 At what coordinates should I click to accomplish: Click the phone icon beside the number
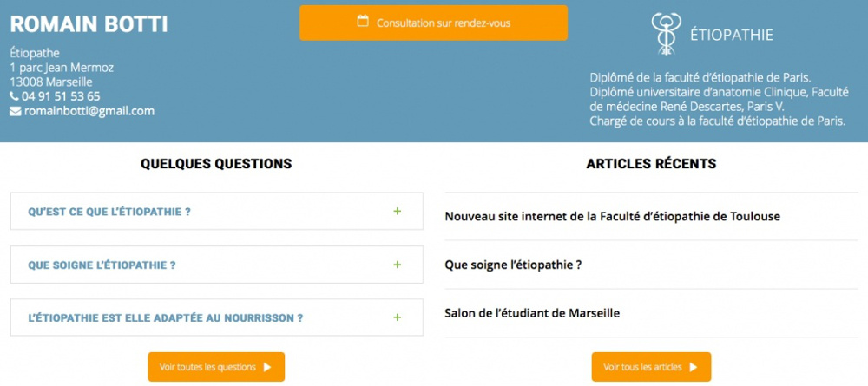pos(15,96)
